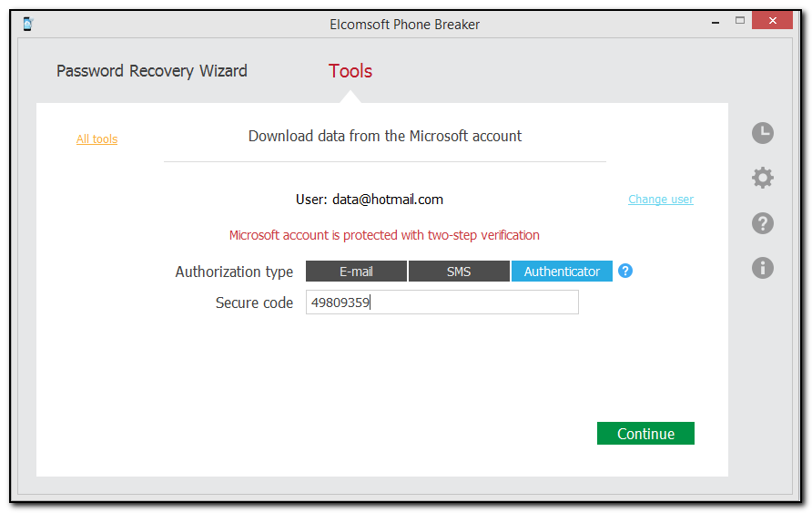Click the Change user link
The height and width of the screenshot is (513, 812).
[x=661, y=199]
